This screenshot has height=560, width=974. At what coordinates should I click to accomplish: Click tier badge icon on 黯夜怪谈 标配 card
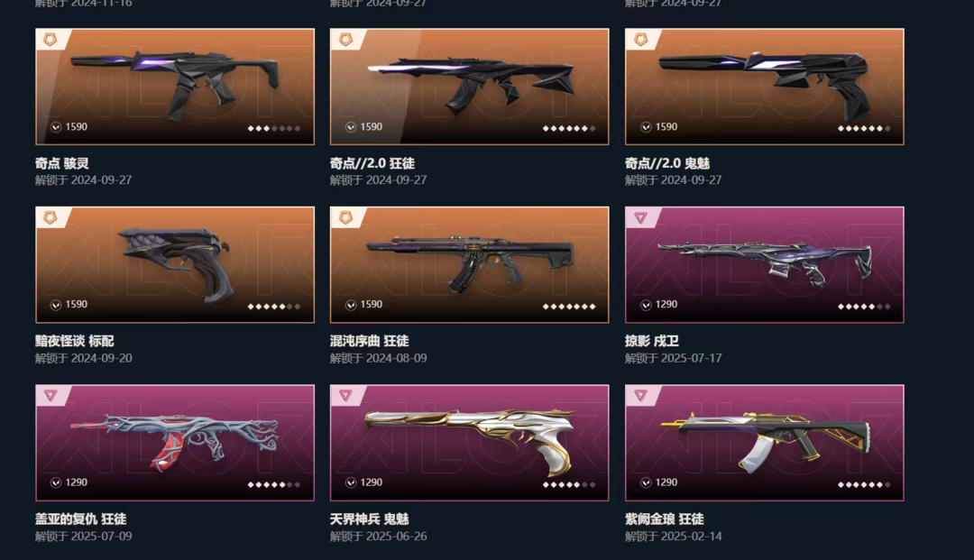[x=50, y=217]
